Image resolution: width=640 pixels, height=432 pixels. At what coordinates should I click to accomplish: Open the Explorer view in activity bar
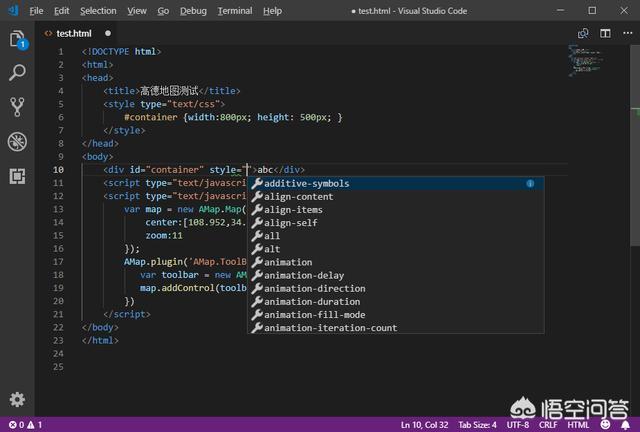17,40
